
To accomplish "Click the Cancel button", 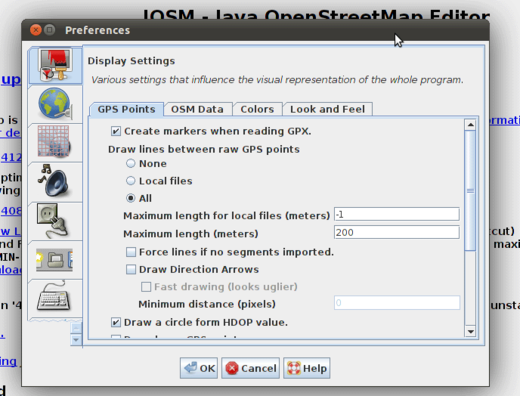I will point(251,368).
